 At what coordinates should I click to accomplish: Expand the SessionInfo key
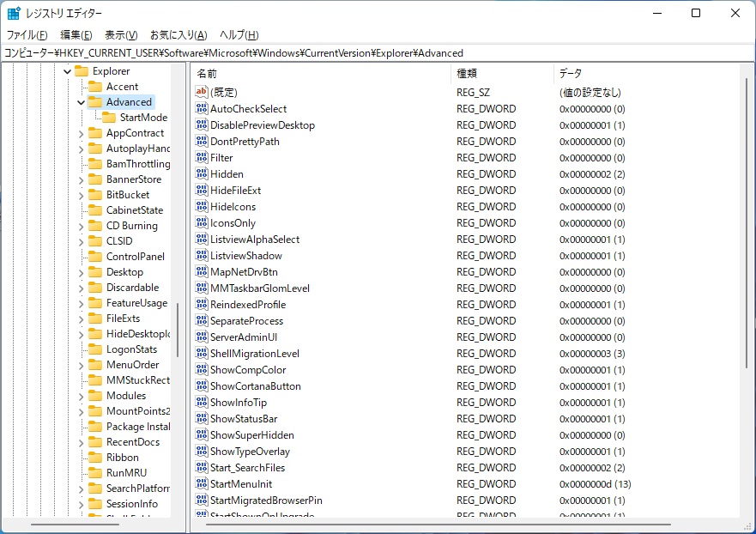[x=81, y=504]
